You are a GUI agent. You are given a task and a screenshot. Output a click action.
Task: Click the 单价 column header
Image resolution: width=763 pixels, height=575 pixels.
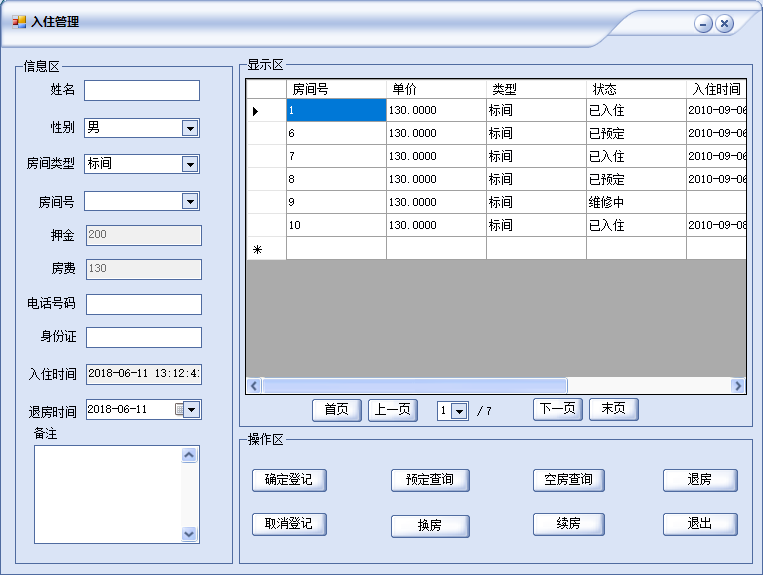point(436,89)
